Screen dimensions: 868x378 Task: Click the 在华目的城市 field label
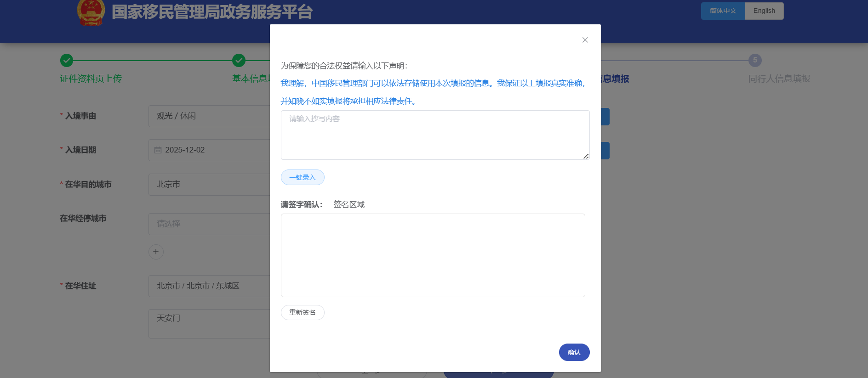[x=88, y=184]
